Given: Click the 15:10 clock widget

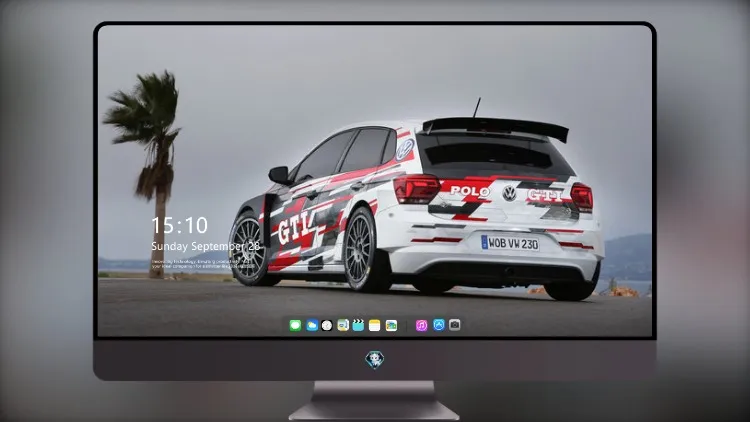Looking at the screenshot, I should 179,225.
